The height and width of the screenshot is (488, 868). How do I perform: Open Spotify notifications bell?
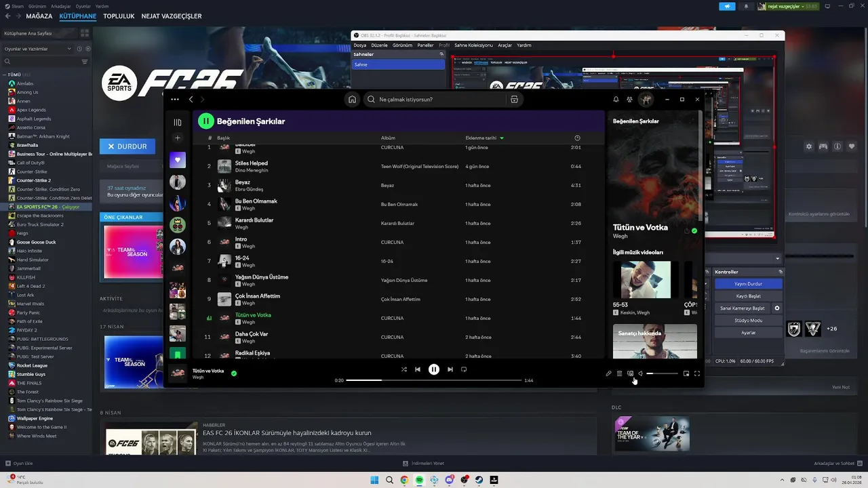point(616,99)
